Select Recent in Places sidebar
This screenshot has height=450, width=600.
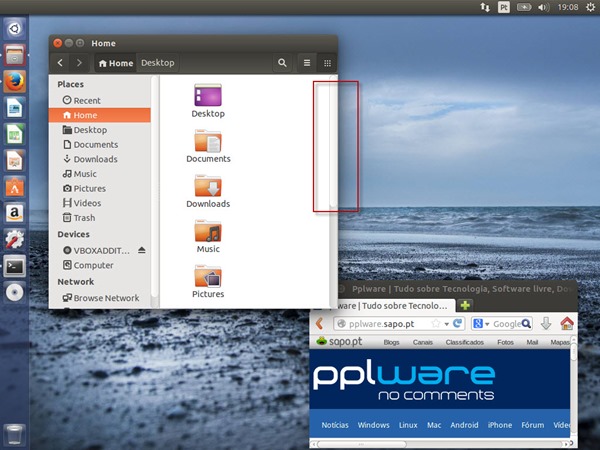click(99, 100)
